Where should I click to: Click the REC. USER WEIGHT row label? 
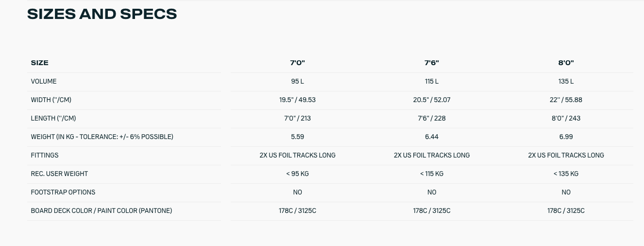pos(59,174)
